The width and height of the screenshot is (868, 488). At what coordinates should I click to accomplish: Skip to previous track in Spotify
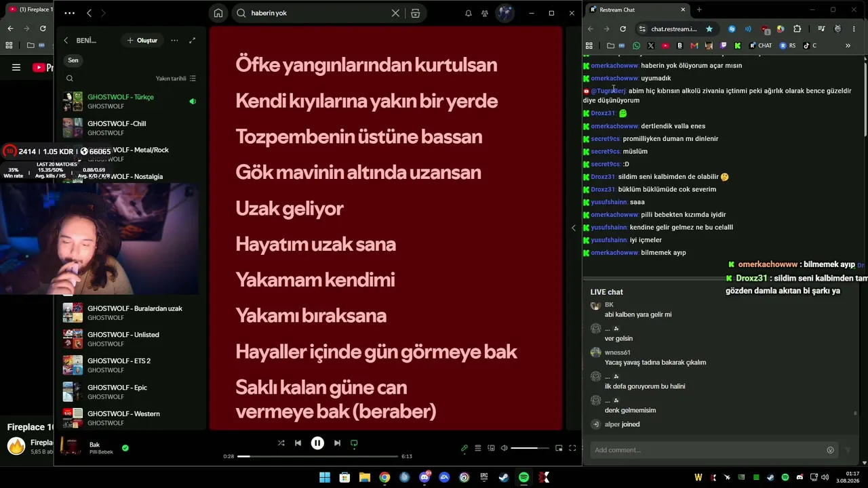pyautogui.click(x=298, y=443)
